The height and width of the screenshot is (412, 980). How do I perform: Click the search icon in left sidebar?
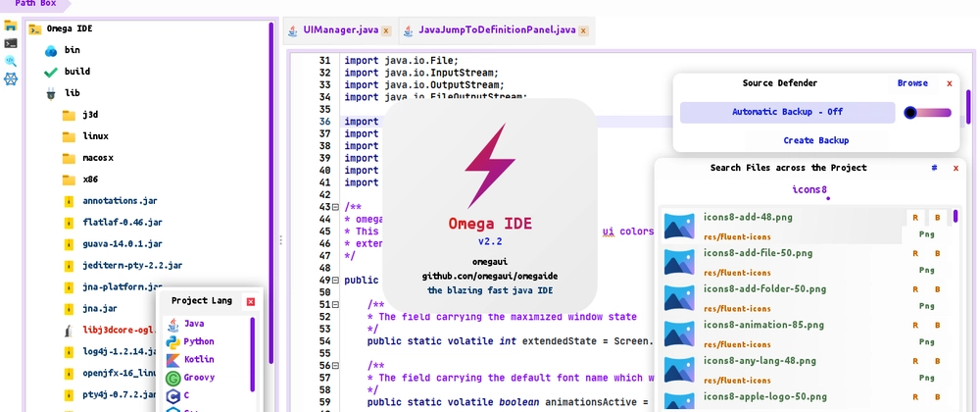11,61
